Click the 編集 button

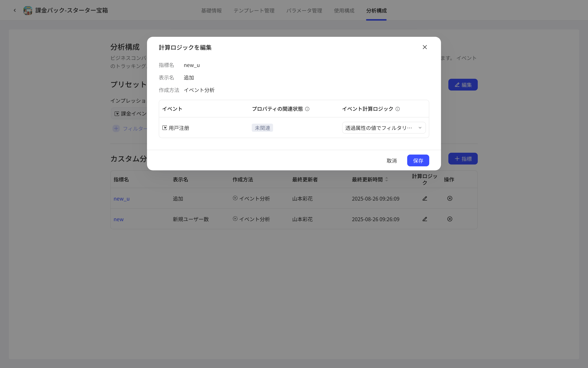coord(463,85)
